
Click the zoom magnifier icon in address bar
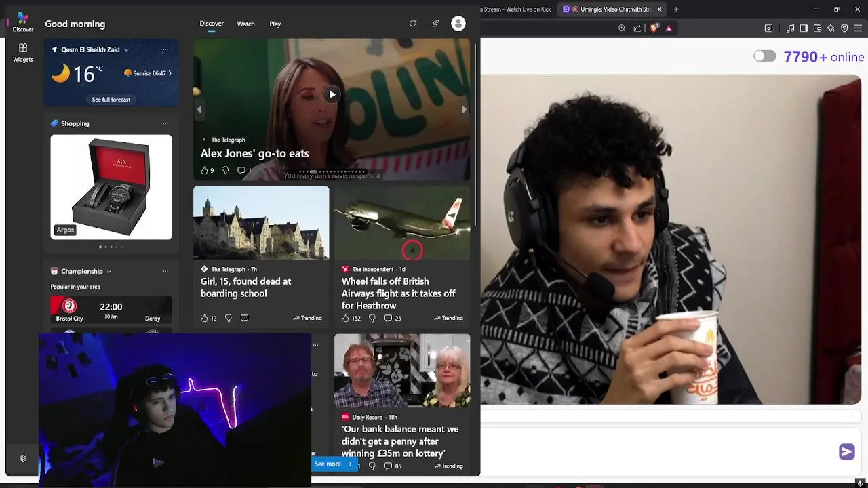(622, 28)
